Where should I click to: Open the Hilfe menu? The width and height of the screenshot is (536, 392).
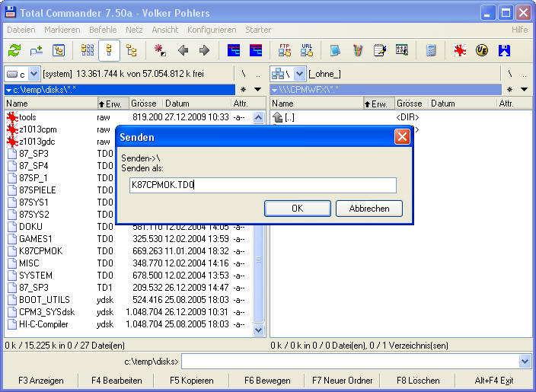pos(519,30)
